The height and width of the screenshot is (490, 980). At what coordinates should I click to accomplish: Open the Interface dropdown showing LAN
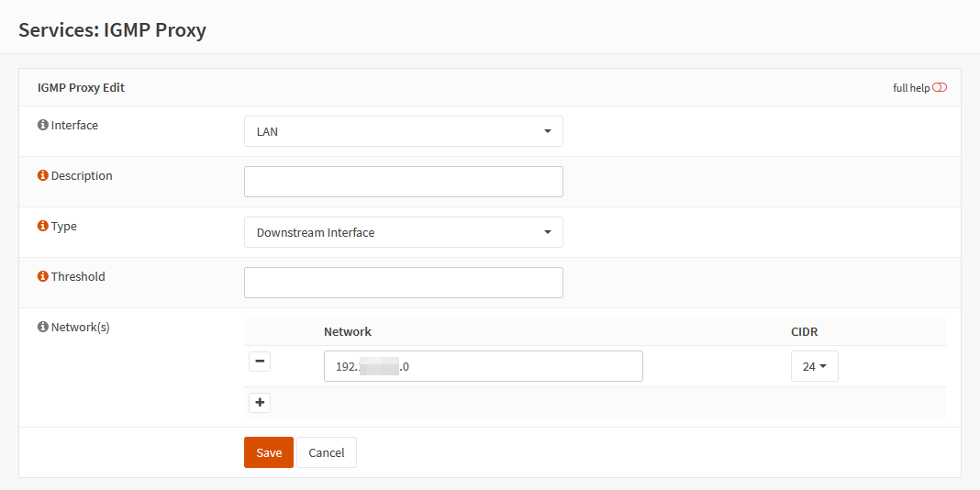tap(403, 131)
